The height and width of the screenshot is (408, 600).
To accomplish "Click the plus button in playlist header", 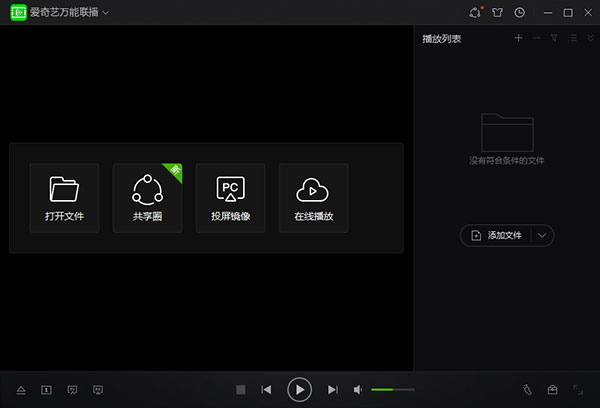I will pyautogui.click(x=518, y=38).
